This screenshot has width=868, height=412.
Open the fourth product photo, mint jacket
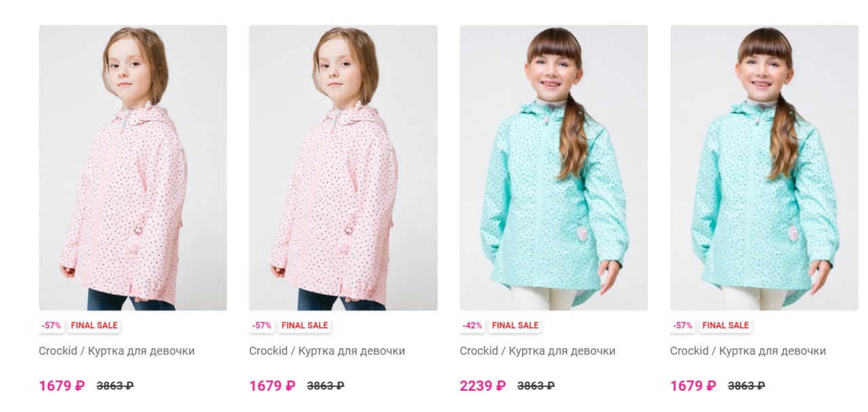[764, 168]
